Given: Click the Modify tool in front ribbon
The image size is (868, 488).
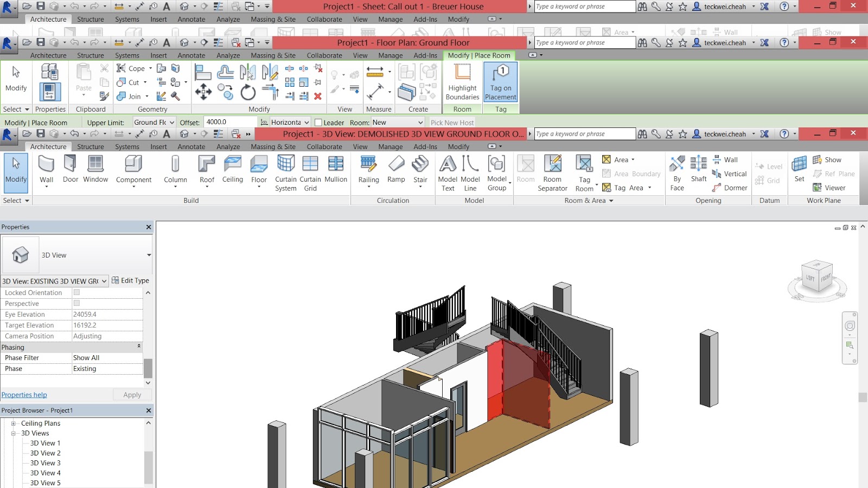Looking at the screenshot, I should click(x=16, y=172).
